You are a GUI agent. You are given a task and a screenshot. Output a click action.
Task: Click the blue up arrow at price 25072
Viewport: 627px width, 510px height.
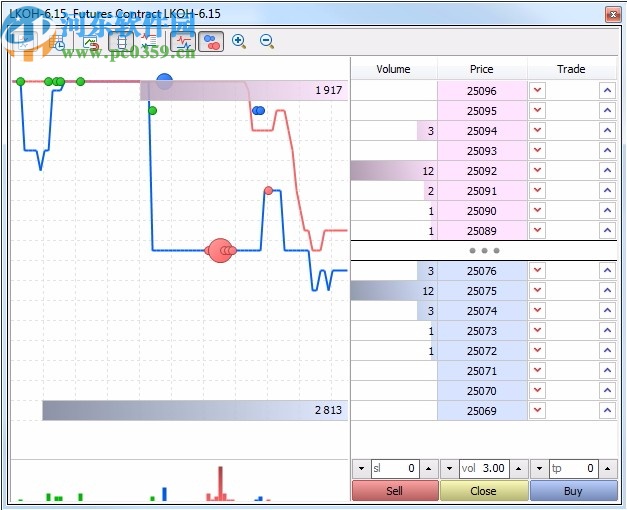607,351
